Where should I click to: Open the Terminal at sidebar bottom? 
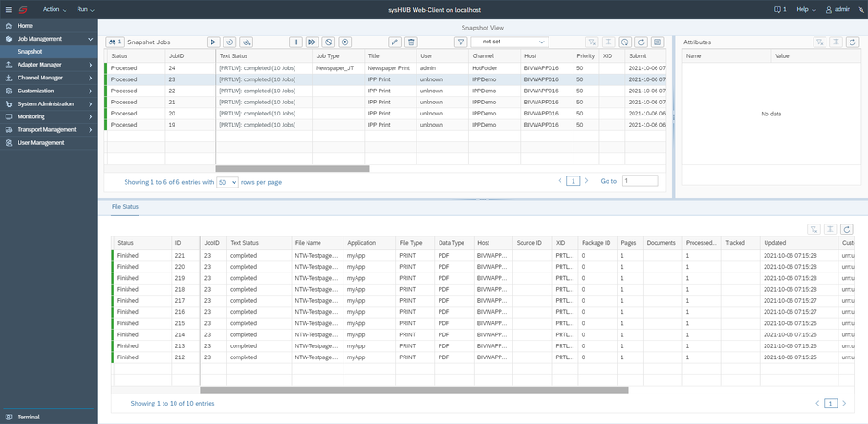49,417
